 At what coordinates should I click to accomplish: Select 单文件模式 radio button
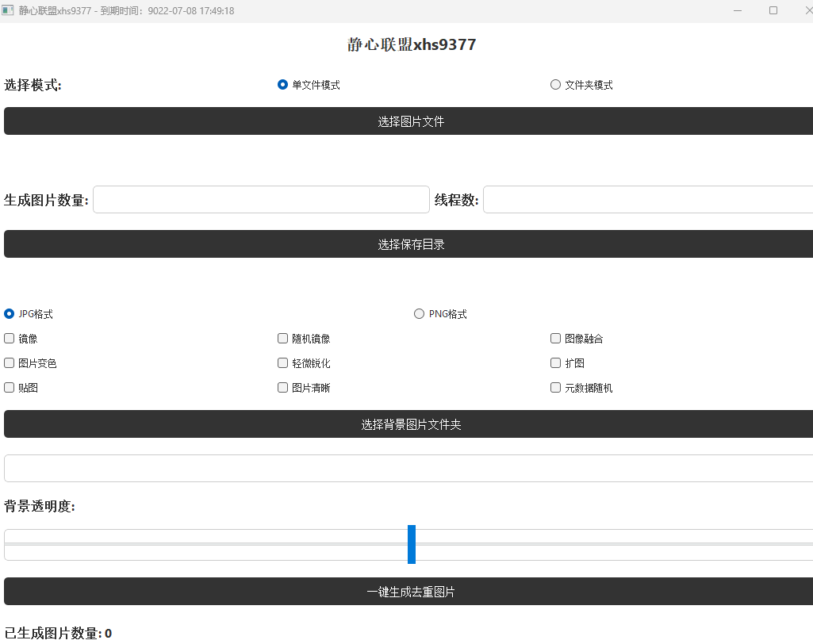coord(282,85)
